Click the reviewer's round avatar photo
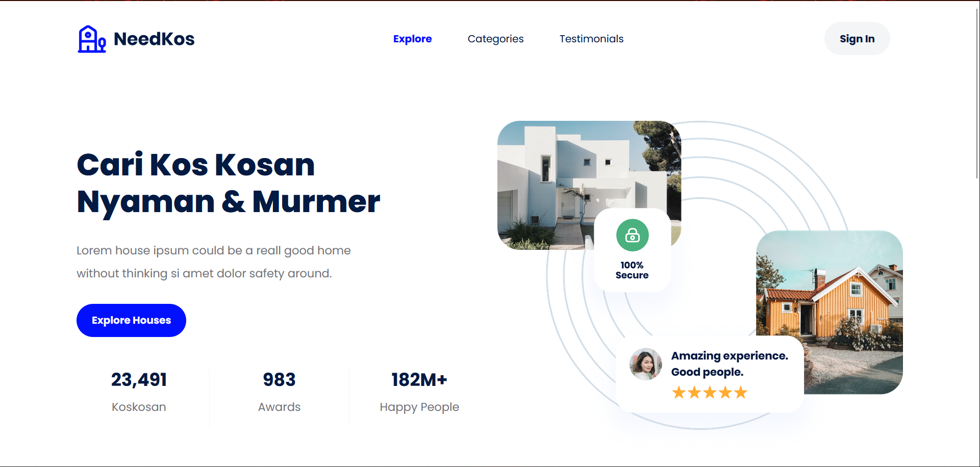Image resolution: width=980 pixels, height=467 pixels. 645,364
